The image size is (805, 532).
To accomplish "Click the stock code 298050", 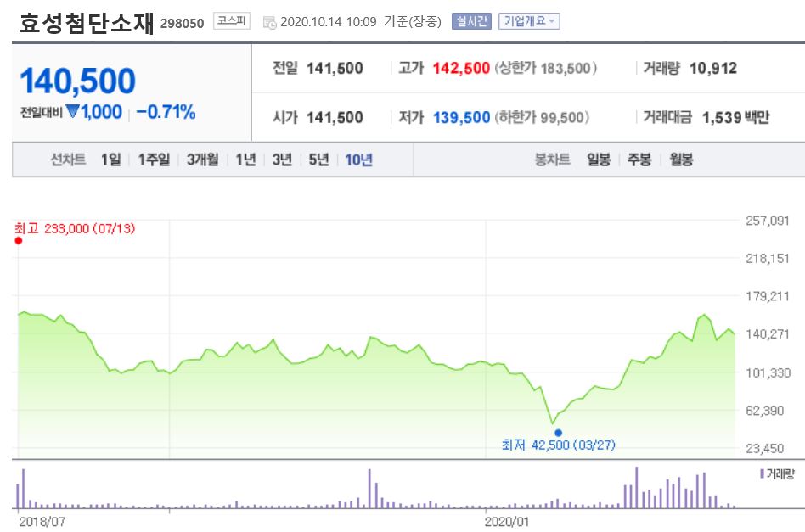I will [183, 24].
